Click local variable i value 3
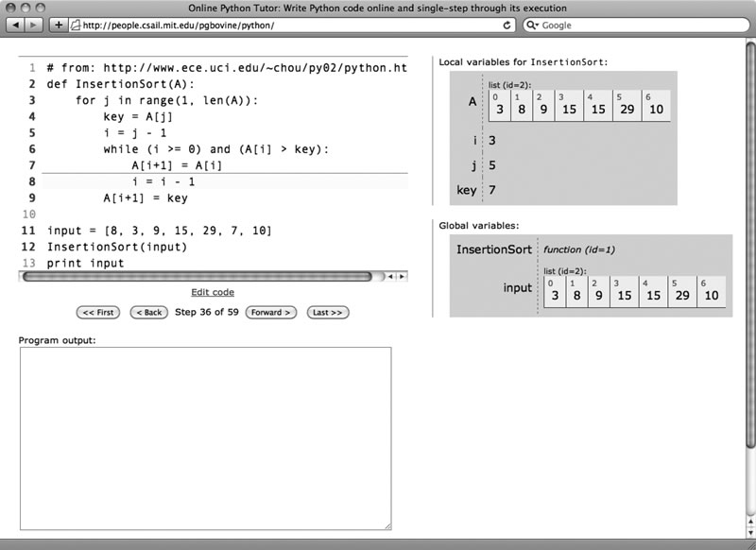 [x=491, y=140]
